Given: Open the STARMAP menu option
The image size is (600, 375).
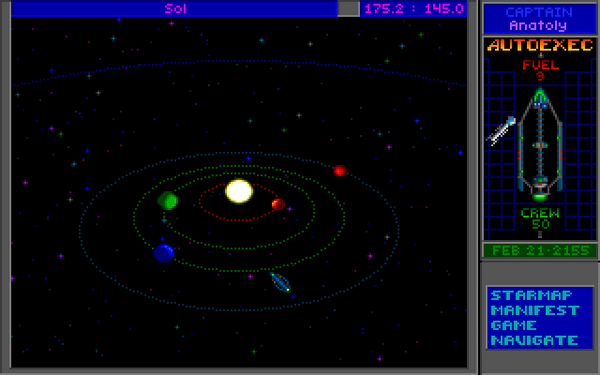Looking at the screenshot, I should point(532,295).
